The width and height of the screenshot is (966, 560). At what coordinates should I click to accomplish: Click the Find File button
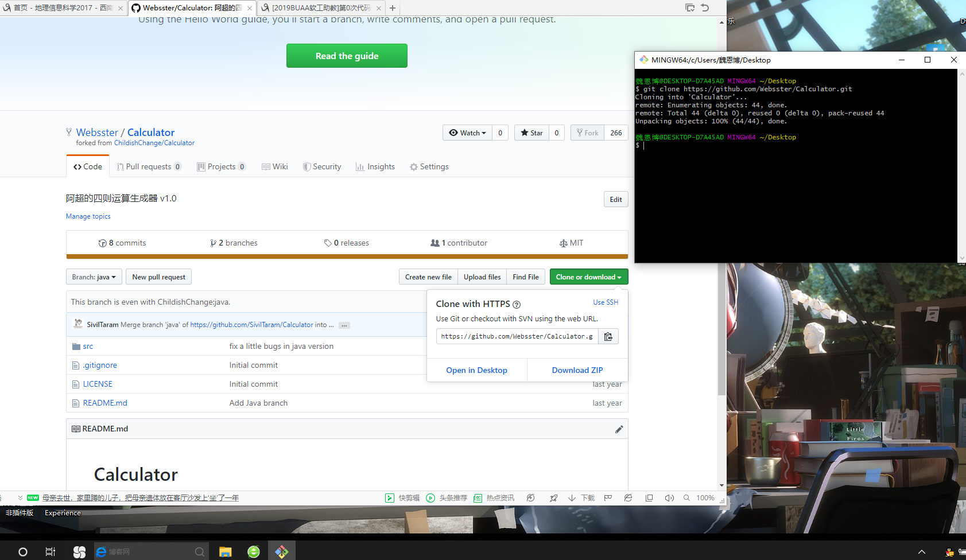[526, 277]
